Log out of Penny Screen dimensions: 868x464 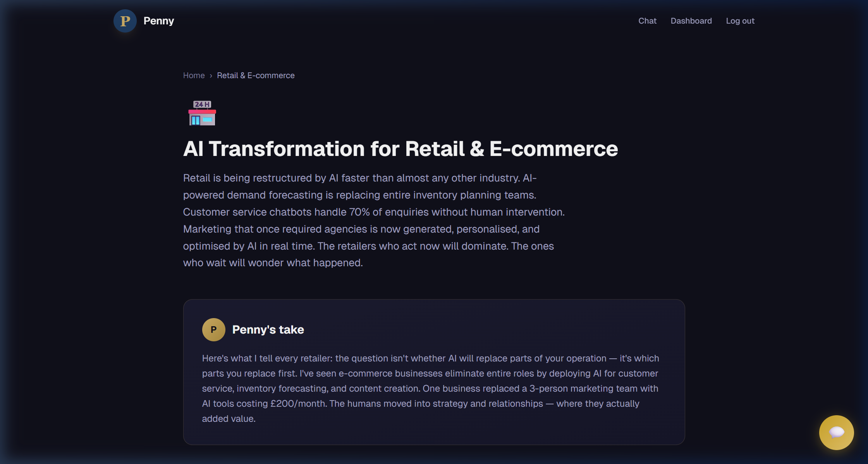pos(740,21)
